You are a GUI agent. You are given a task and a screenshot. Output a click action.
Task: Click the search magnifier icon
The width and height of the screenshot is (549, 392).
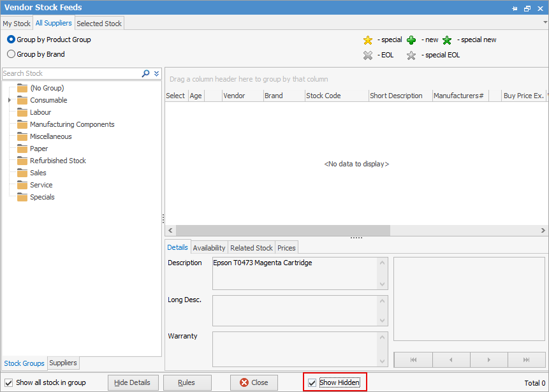145,73
